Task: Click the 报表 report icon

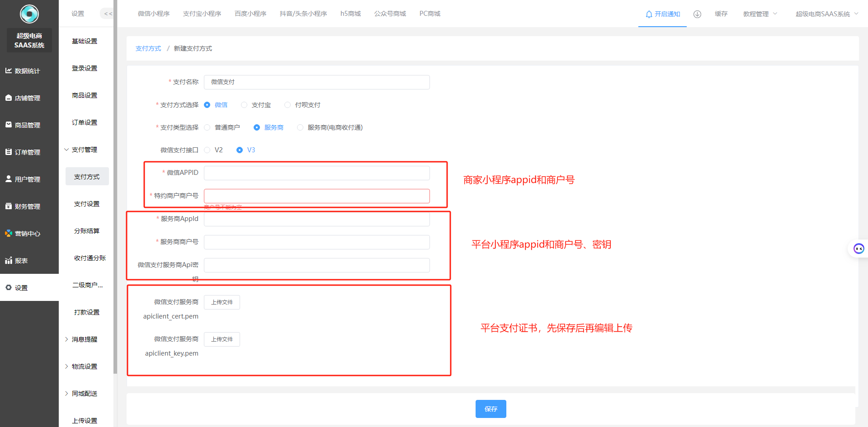Action: pos(9,260)
